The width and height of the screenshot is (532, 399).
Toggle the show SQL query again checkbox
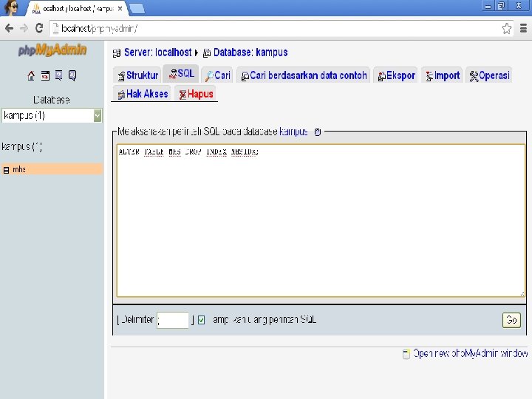coord(201,320)
